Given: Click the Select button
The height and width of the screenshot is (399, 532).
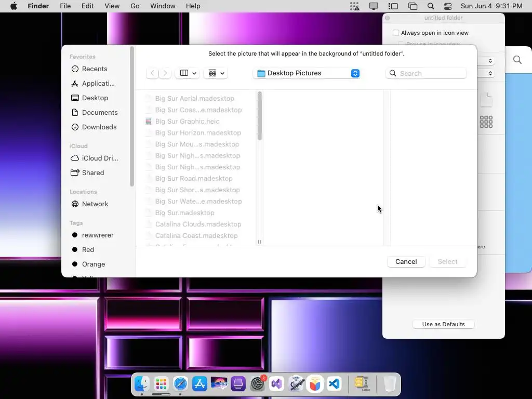Looking at the screenshot, I should [x=447, y=262].
